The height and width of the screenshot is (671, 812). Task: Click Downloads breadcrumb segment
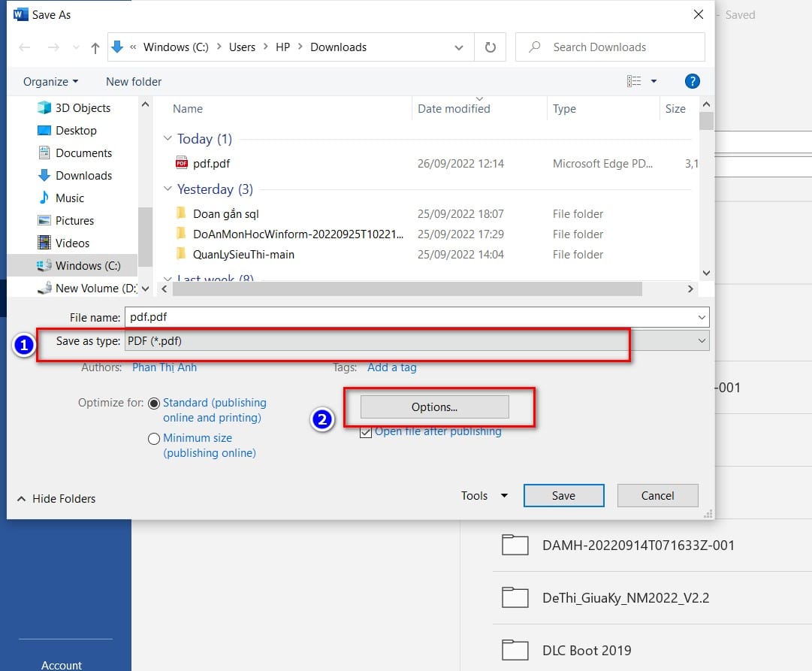click(x=338, y=47)
